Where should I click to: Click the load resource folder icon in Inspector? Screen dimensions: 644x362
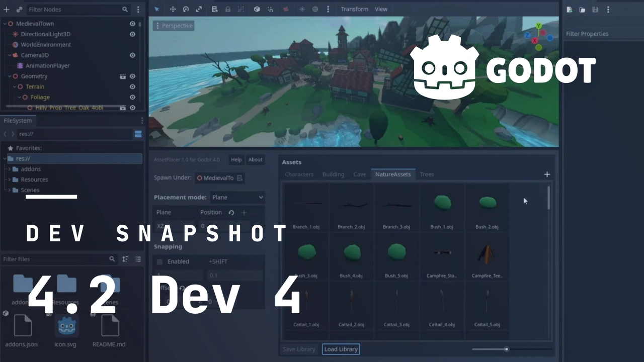click(x=582, y=10)
